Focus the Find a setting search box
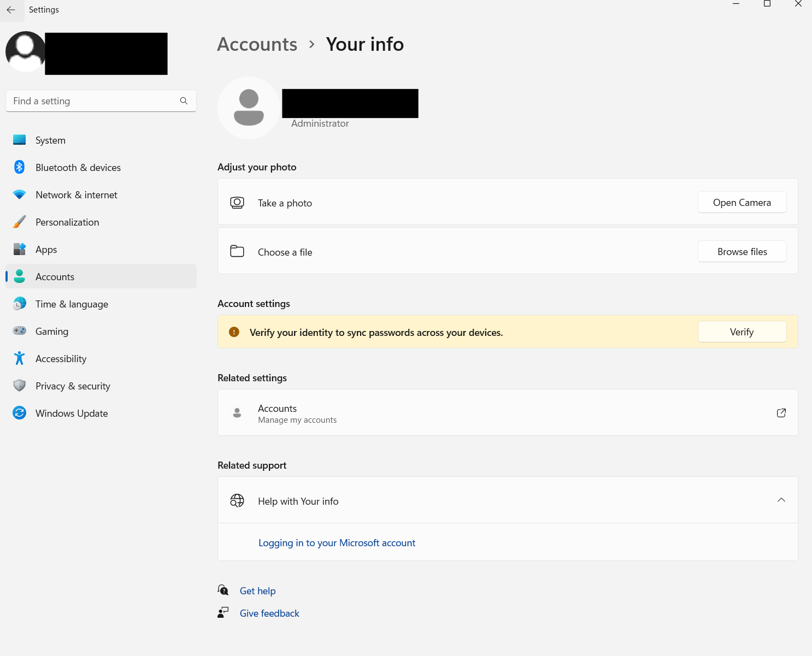The image size is (812, 656). pyautogui.click(x=93, y=101)
